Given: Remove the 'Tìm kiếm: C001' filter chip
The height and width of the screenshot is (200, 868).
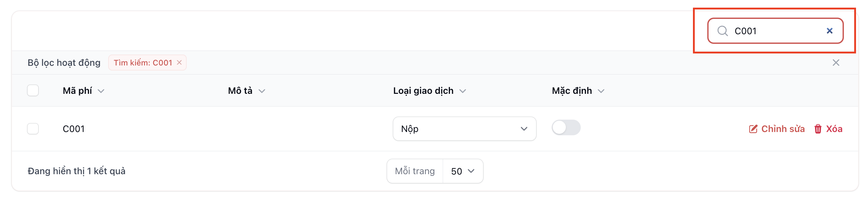Looking at the screenshot, I should [179, 63].
